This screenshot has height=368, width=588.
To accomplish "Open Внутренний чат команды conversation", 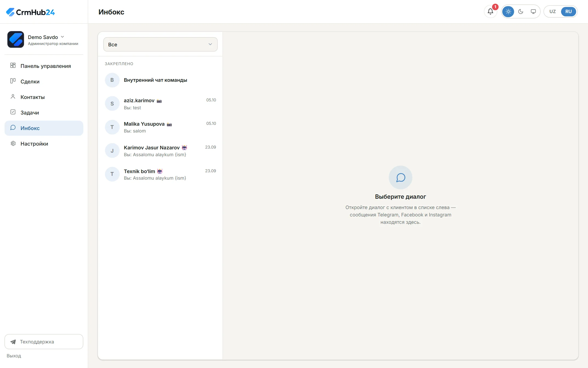I will (x=160, y=80).
